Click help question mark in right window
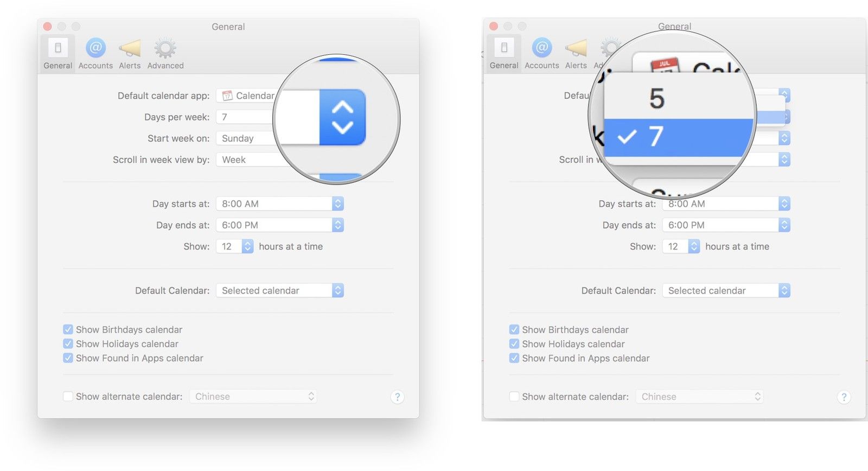Image resolution: width=868 pixels, height=471 pixels. pos(844,397)
